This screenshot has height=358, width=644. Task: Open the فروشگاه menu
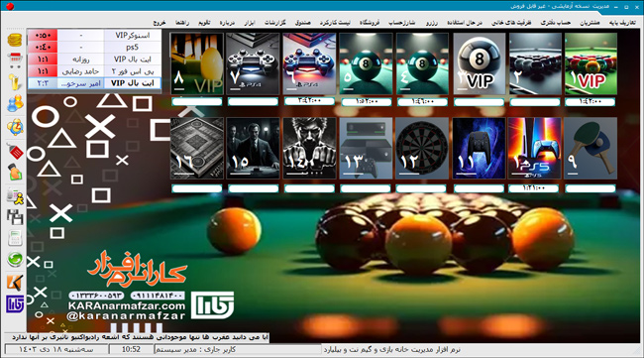[370, 23]
